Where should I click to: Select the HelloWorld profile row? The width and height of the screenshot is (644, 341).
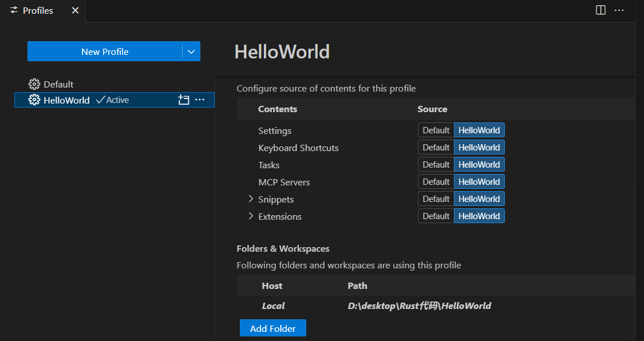pyautogui.click(x=114, y=100)
